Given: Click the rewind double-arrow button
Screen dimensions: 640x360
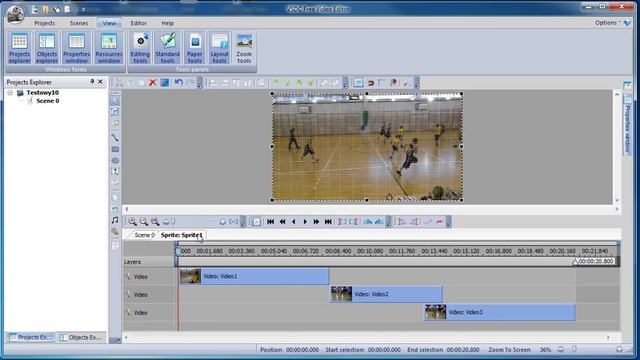Looking at the screenshot, I should click(x=282, y=222).
